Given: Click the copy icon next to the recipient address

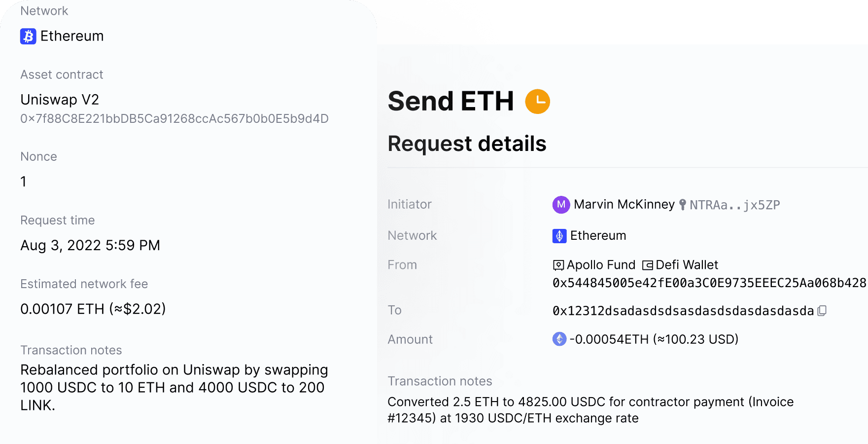Looking at the screenshot, I should click(822, 311).
